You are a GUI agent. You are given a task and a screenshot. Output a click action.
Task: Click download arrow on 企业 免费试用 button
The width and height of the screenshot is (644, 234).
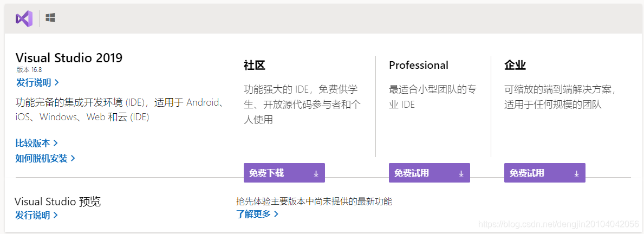point(577,174)
